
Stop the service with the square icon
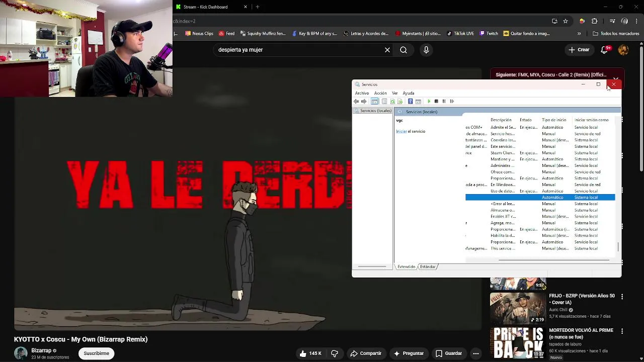[x=436, y=102]
